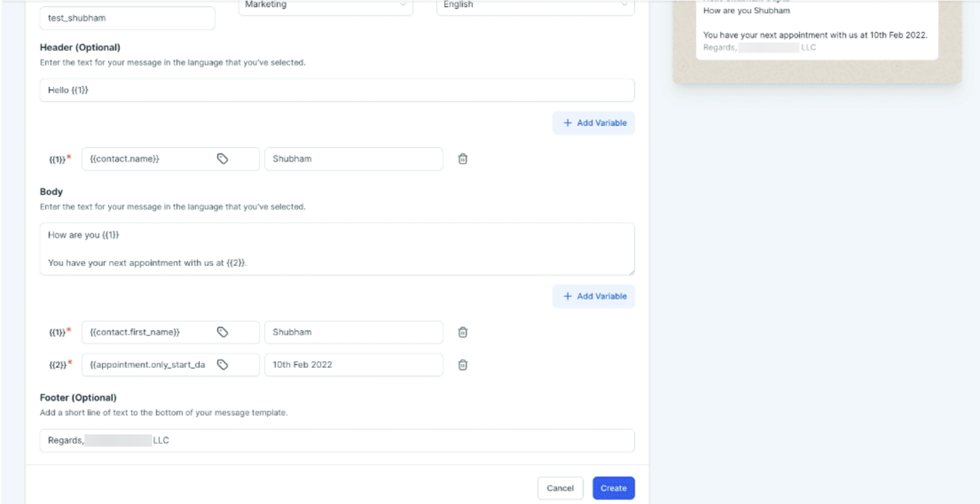Click the header text field Hello {{1}}
Viewport: 980px width, 504px height.
(337, 90)
